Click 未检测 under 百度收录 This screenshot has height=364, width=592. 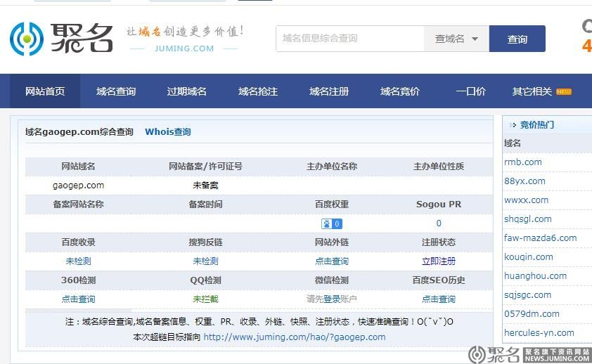[x=78, y=261]
